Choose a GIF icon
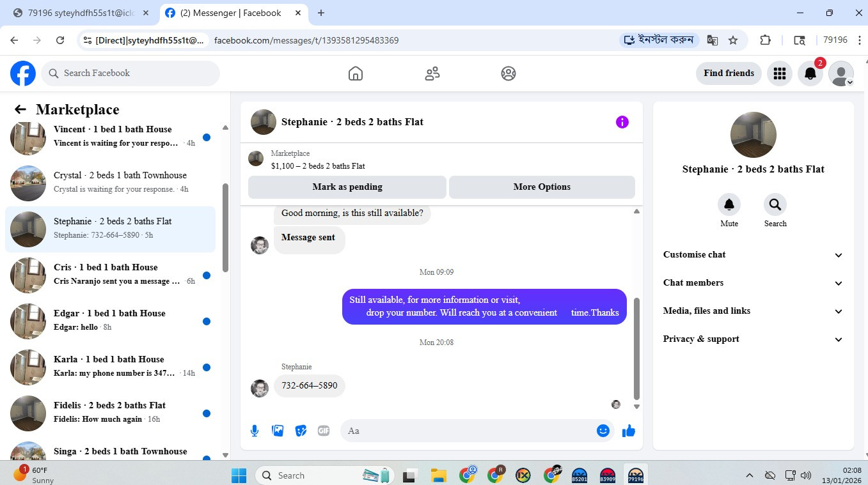 click(x=324, y=431)
